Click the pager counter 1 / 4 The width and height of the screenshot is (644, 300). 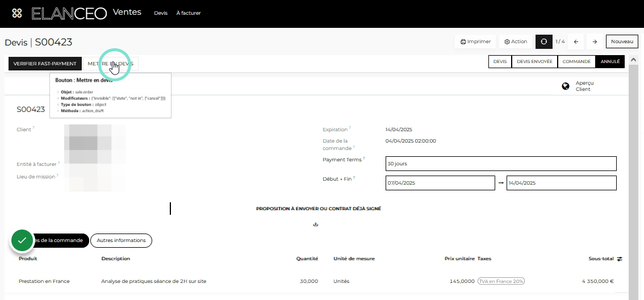click(560, 41)
